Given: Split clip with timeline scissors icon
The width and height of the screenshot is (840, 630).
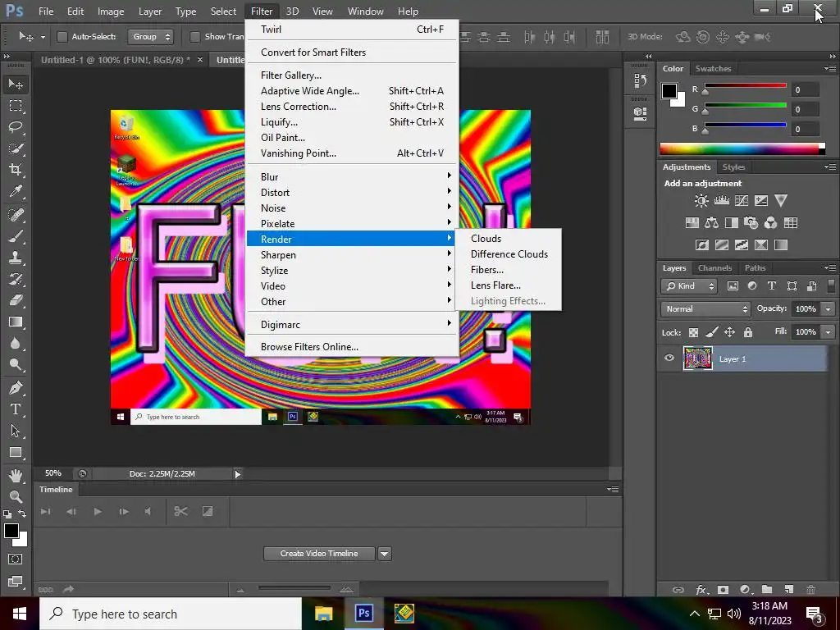Looking at the screenshot, I should [180, 512].
